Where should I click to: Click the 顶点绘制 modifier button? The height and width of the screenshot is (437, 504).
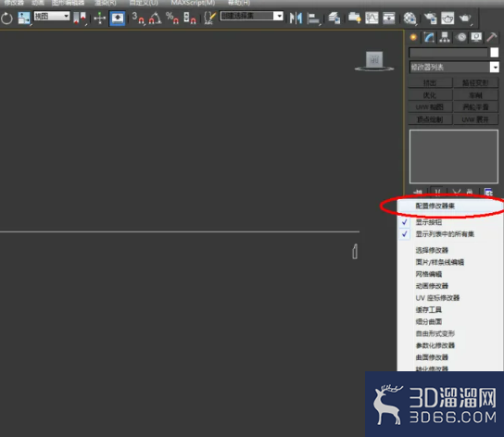pyautogui.click(x=430, y=119)
